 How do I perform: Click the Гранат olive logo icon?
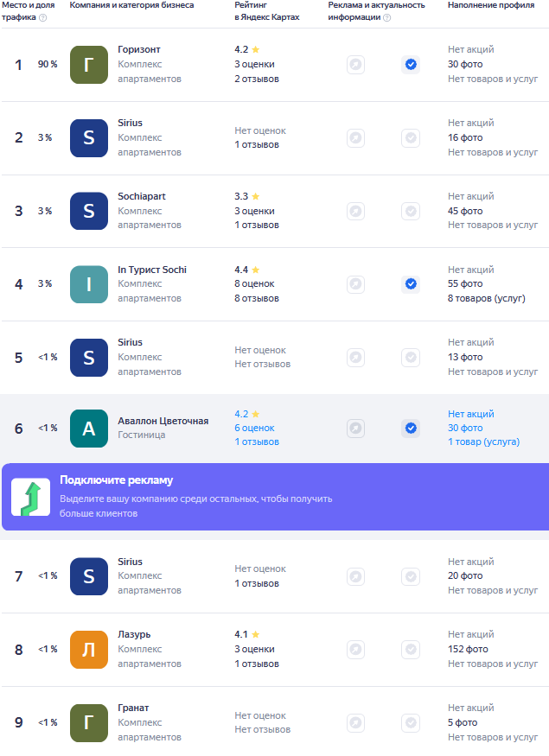(89, 722)
